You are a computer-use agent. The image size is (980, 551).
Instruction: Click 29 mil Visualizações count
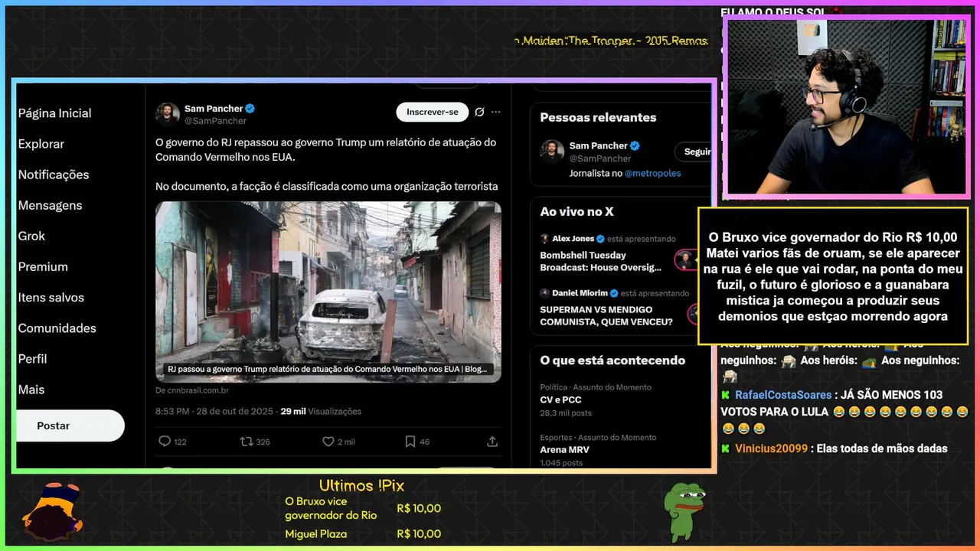coord(321,411)
